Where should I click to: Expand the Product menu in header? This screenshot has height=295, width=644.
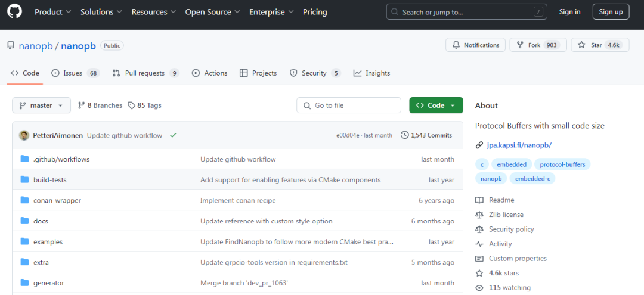[52, 12]
